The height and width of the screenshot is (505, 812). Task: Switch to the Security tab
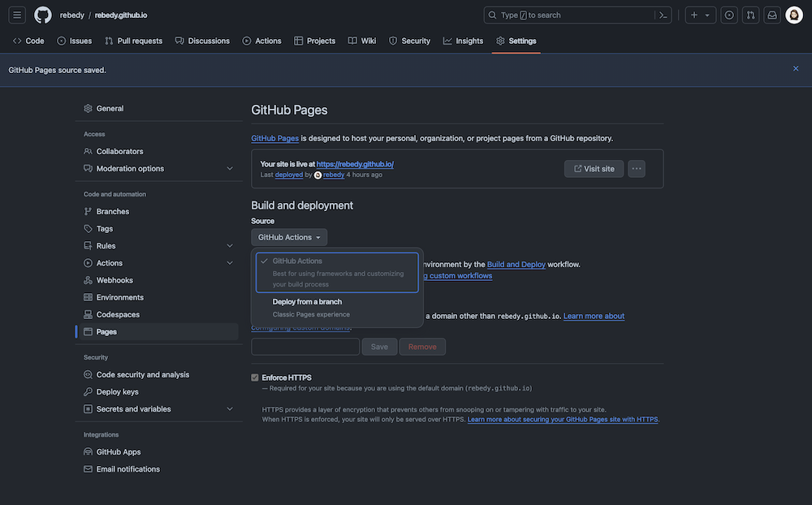click(x=409, y=41)
